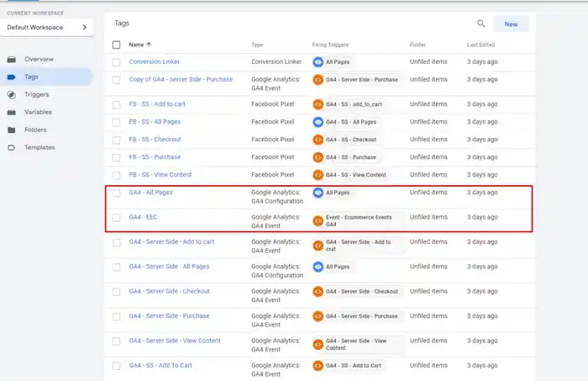Open the Variables section
This screenshot has width=588, height=381.
tap(39, 112)
